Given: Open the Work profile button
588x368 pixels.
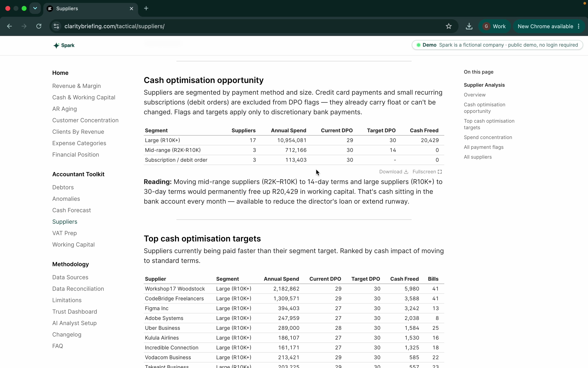Looking at the screenshot, I should [494, 26].
